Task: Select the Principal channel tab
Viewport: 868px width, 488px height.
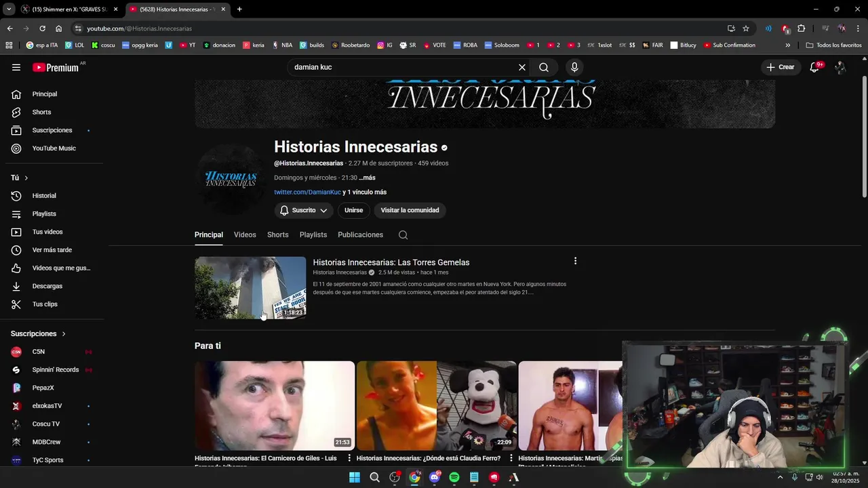Action: (x=209, y=235)
